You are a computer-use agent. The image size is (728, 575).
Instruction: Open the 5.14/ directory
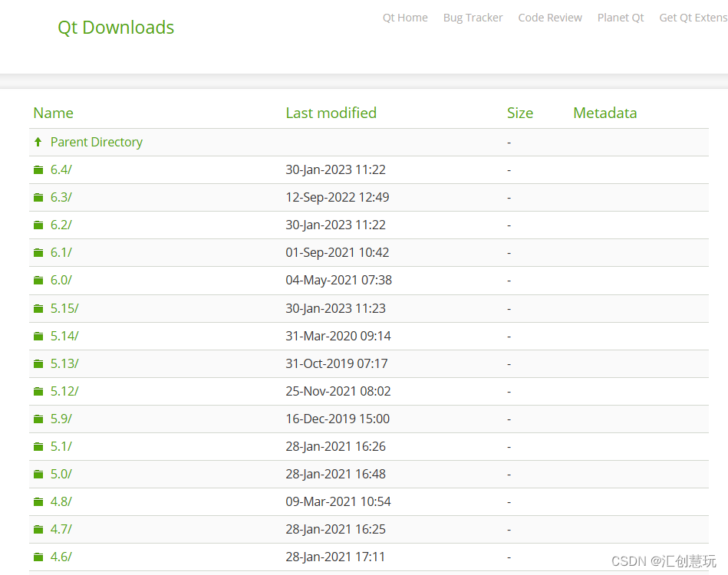(64, 336)
